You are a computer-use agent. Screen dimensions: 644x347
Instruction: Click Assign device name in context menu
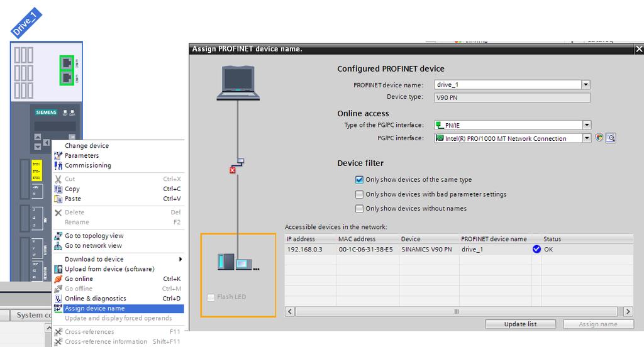tap(118, 309)
